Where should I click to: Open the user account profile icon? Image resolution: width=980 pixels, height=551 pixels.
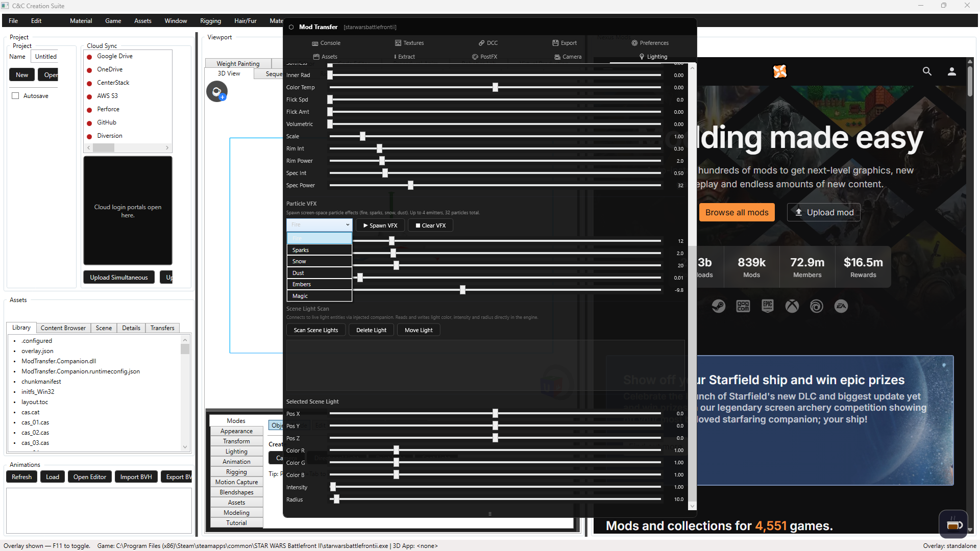tap(951, 71)
